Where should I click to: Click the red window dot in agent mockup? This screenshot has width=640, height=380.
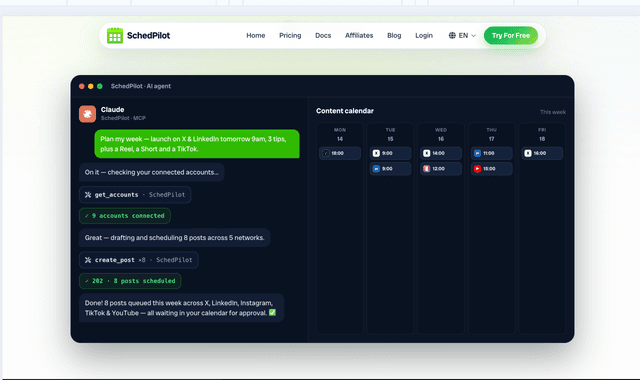pyautogui.click(x=82, y=86)
